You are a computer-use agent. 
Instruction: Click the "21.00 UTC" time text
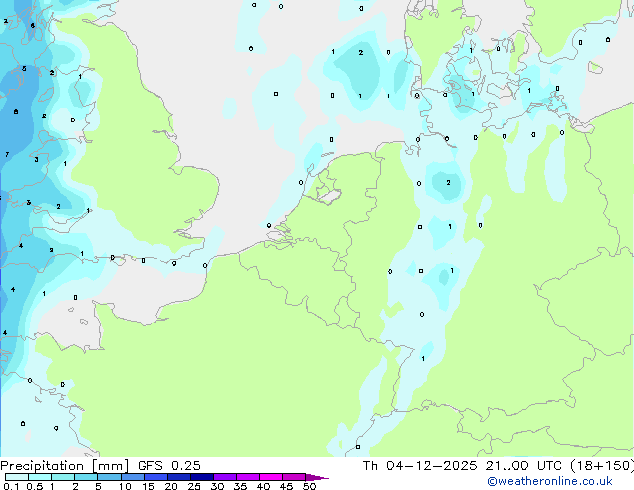click(524, 466)
